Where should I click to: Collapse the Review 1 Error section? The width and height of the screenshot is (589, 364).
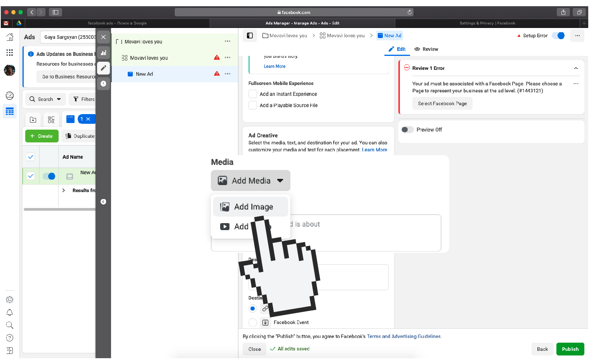click(576, 68)
